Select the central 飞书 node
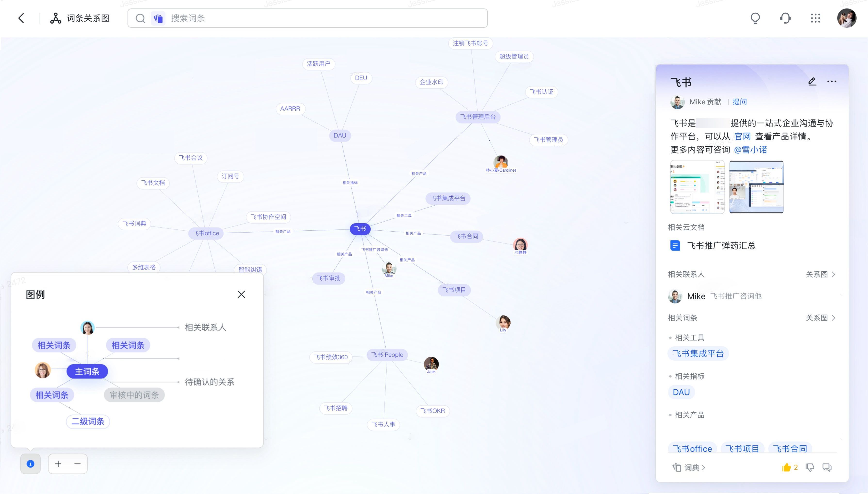This screenshot has width=868, height=494. pyautogui.click(x=360, y=229)
